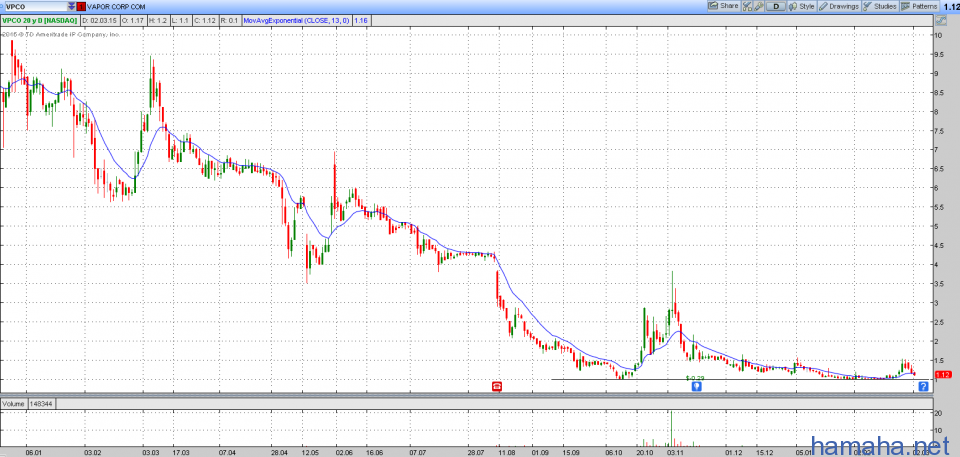Click the O: 1.17 open value
The height and width of the screenshot is (457, 960).
click(134, 20)
